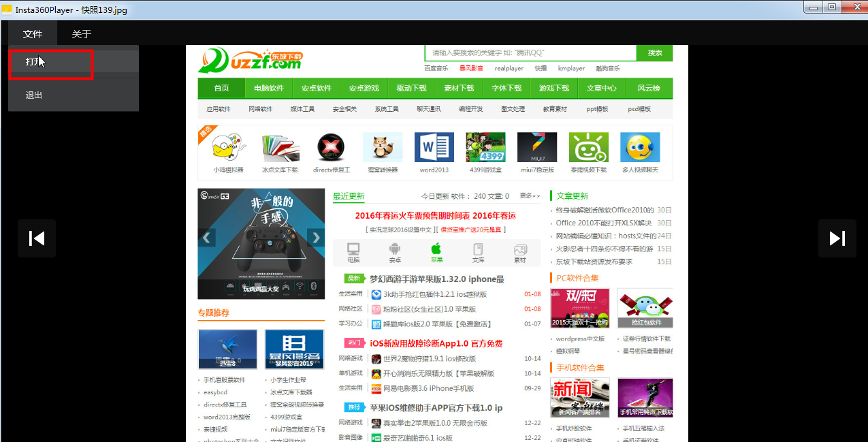Click the 模拟钢琴 link
The image size is (868, 442).
[x=568, y=351]
